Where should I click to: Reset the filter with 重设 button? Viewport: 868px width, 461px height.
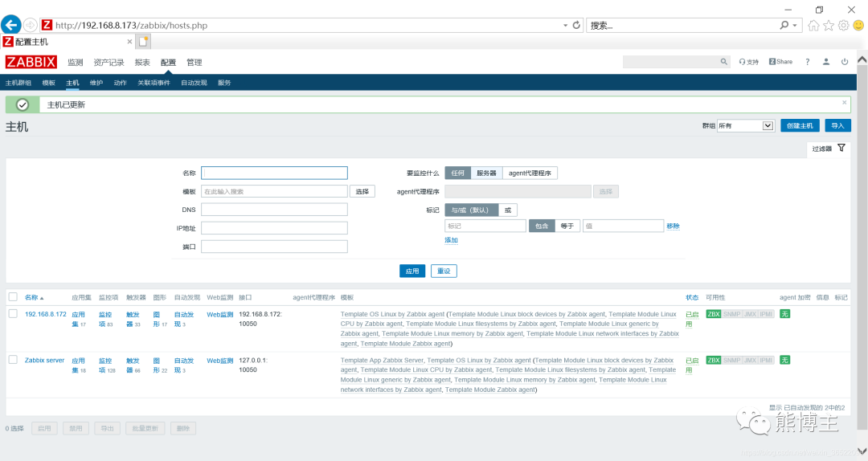coord(444,271)
